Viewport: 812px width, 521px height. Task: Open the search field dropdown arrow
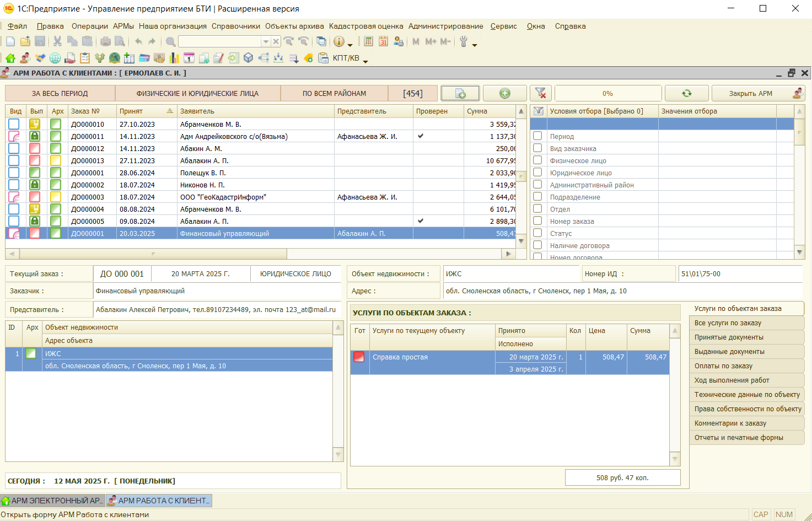[266, 41]
